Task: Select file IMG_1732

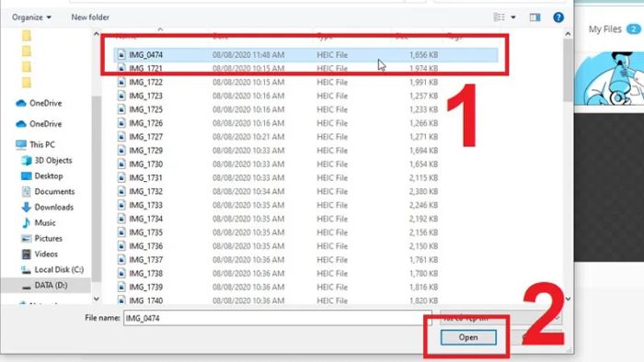Action: click(x=305, y=191)
